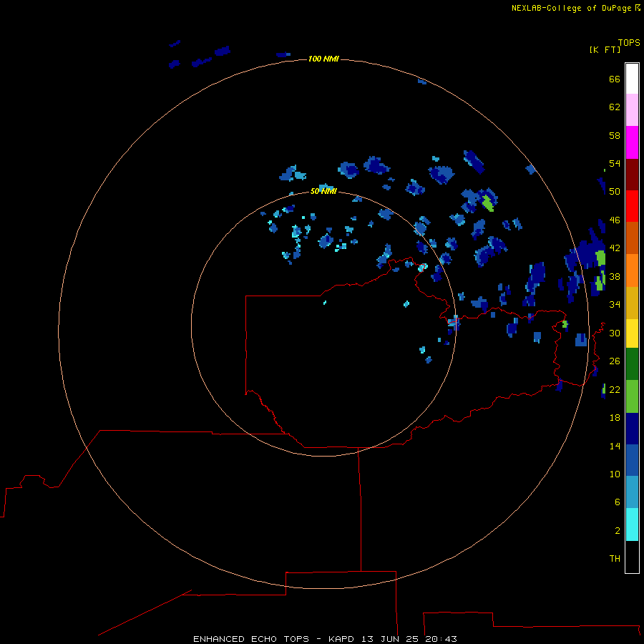644x644 pixels.
Task: Click the orange 38–42 legend swatch
Action: [x=632, y=270]
